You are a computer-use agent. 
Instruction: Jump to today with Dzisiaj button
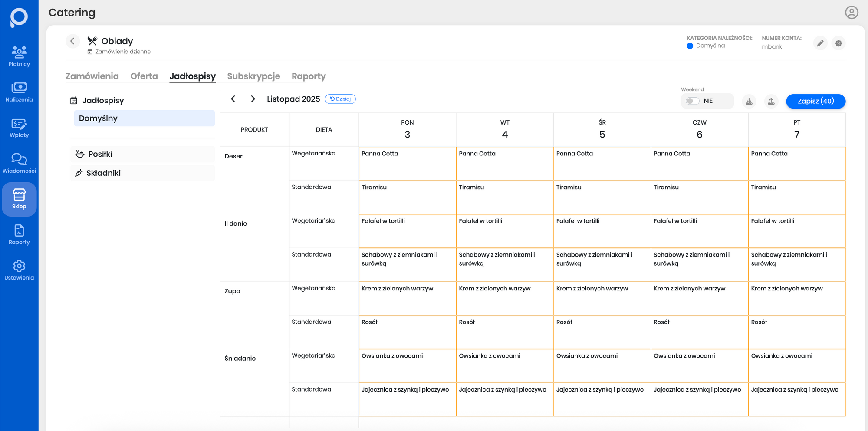click(340, 99)
